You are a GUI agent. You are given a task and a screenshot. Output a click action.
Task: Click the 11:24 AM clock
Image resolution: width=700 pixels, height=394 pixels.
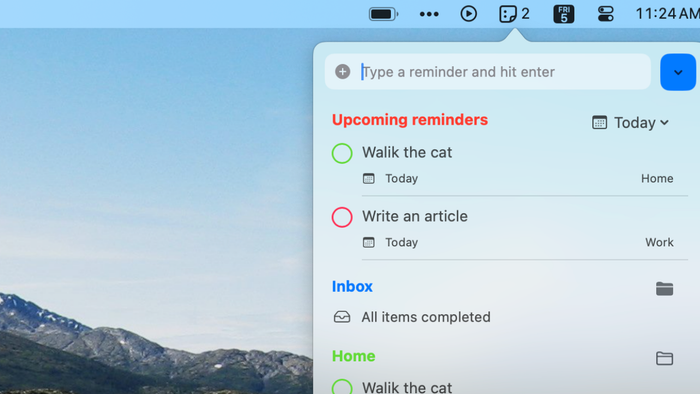tap(667, 14)
